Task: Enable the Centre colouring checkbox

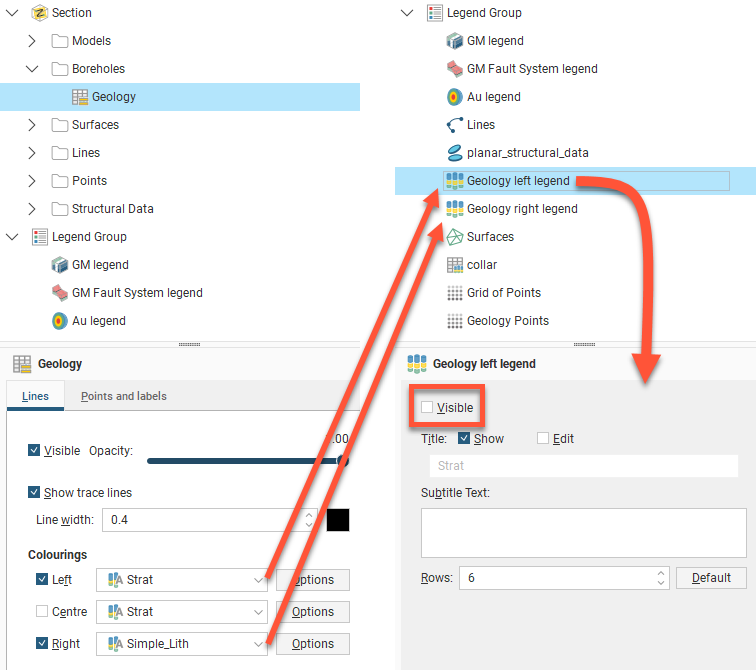Action: (42, 611)
